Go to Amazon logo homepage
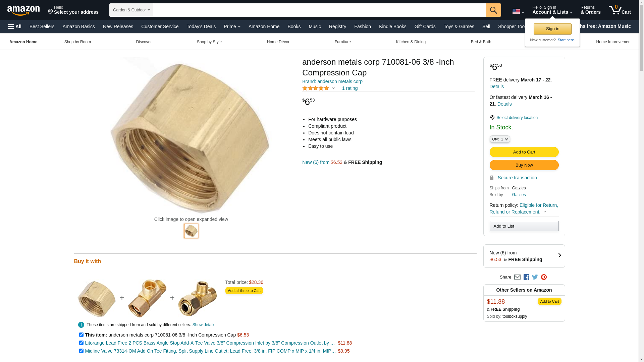The width and height of the screenshot is (644, 362). [x=23, y=10]
